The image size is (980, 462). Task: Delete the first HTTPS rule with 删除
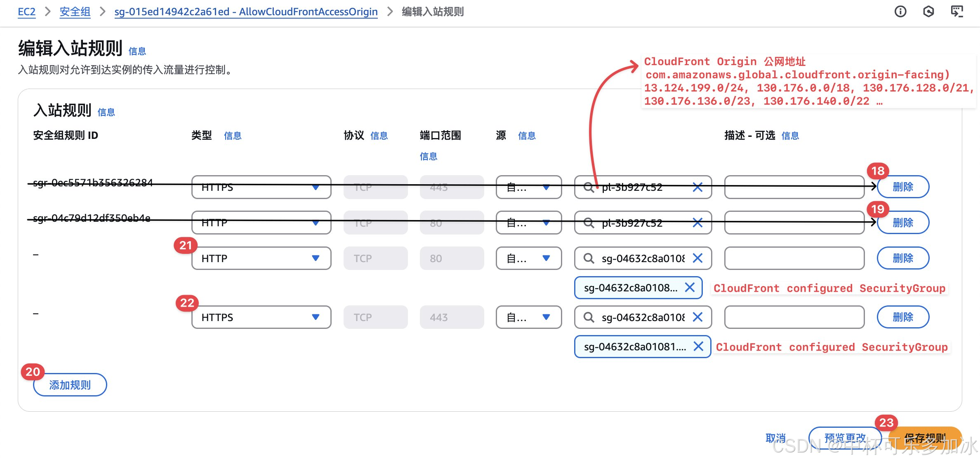pos(903,187)
